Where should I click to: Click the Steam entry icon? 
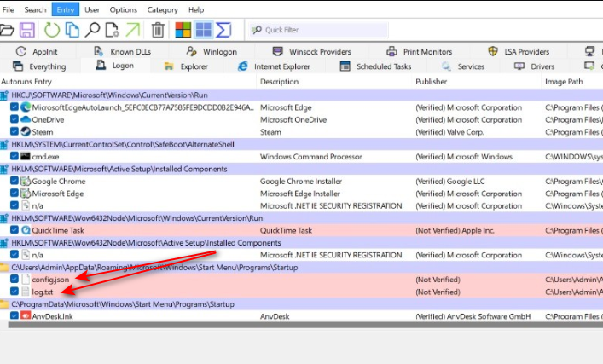click(x=26, y=132)
